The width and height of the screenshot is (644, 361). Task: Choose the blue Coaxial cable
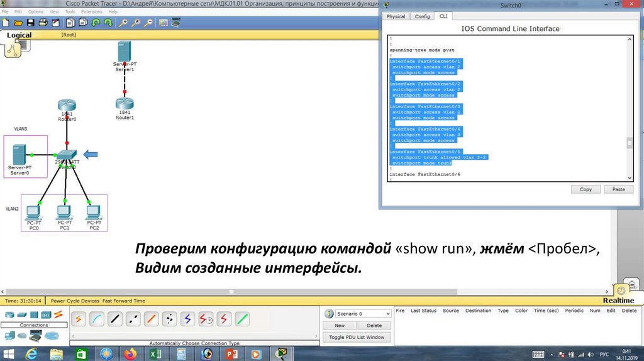[187, 319]
